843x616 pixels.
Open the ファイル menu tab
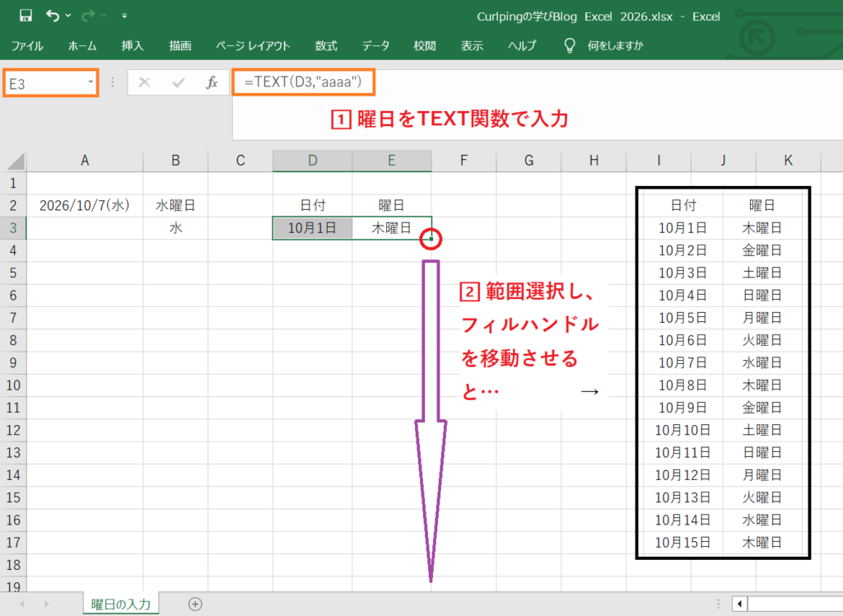[27, 46]
